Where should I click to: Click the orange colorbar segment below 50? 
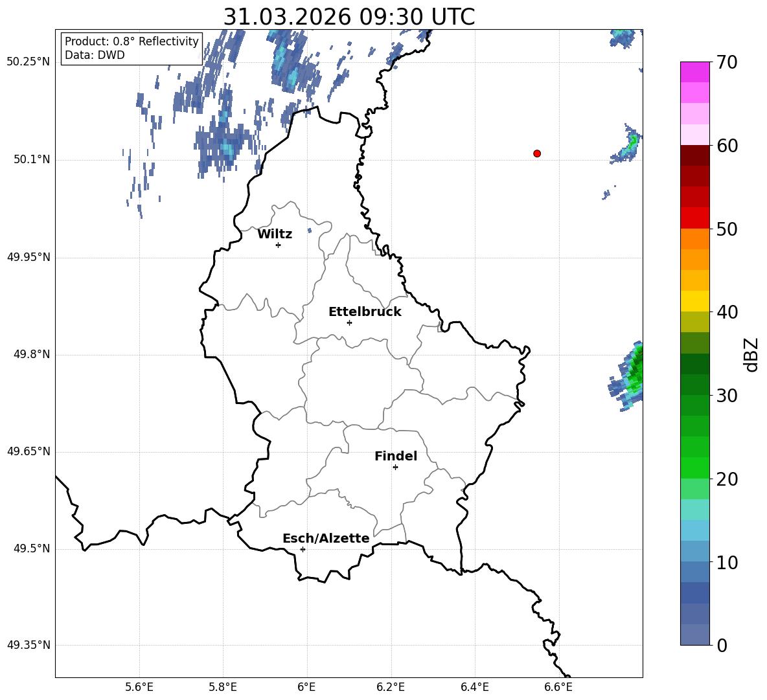[x=695, y=239]
